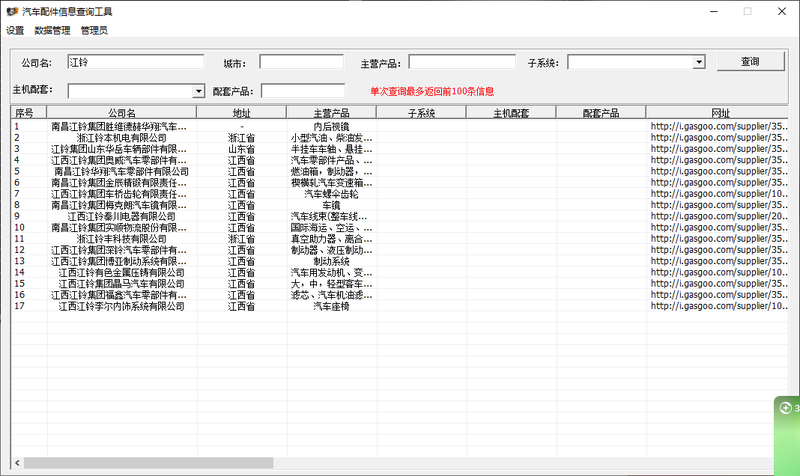Sort by 公司名 column header
The image size is (800, 476).
click(121, 113)
